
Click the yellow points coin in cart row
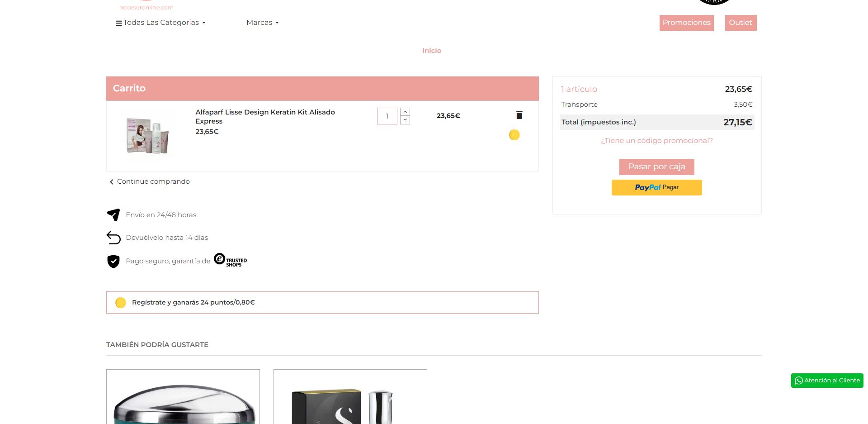(x=514, y=135)
